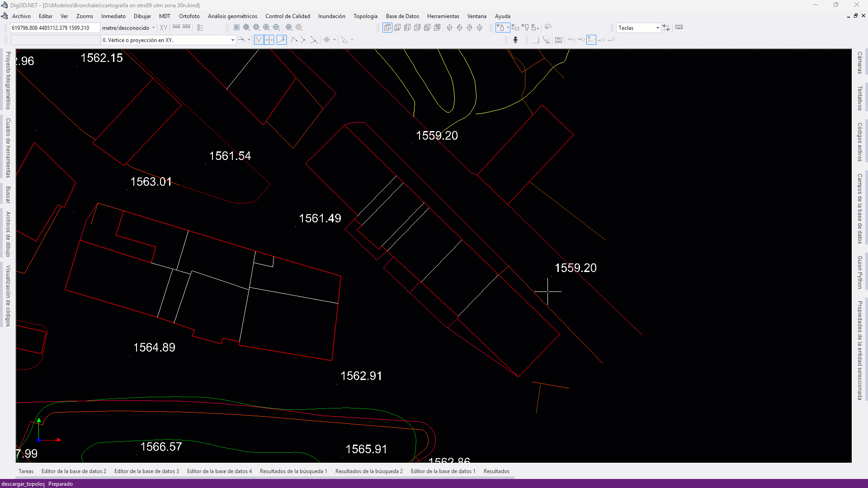Click the 1561.49 elevation label

320,218
